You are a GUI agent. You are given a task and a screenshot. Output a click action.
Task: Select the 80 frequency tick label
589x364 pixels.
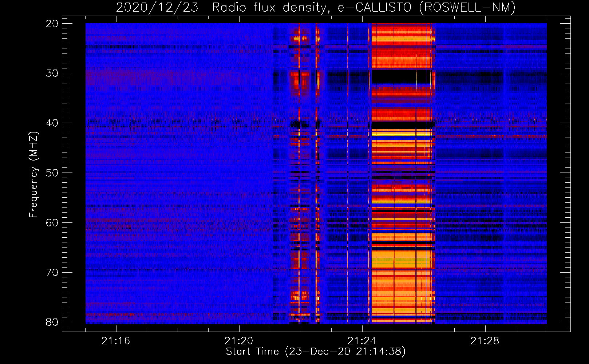(x=52, y=322)
